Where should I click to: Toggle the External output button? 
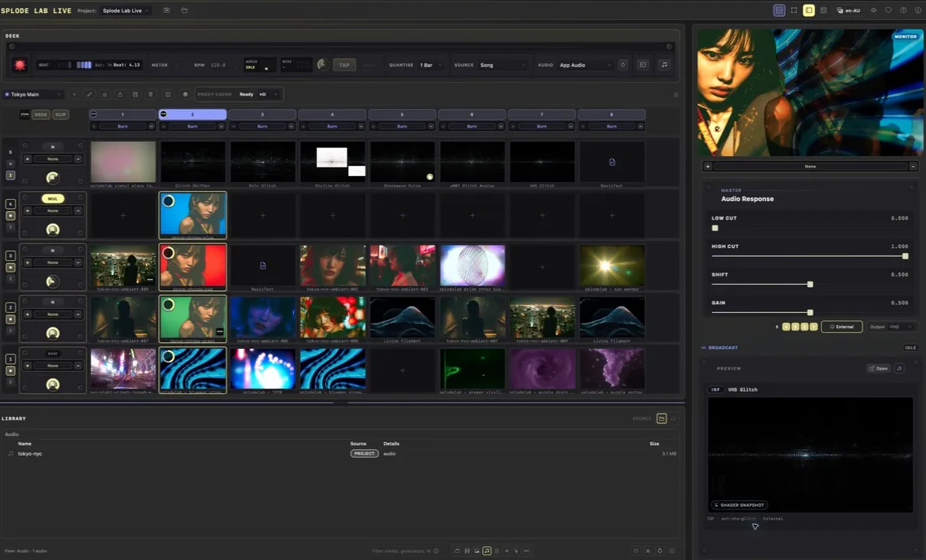(842, 327)
